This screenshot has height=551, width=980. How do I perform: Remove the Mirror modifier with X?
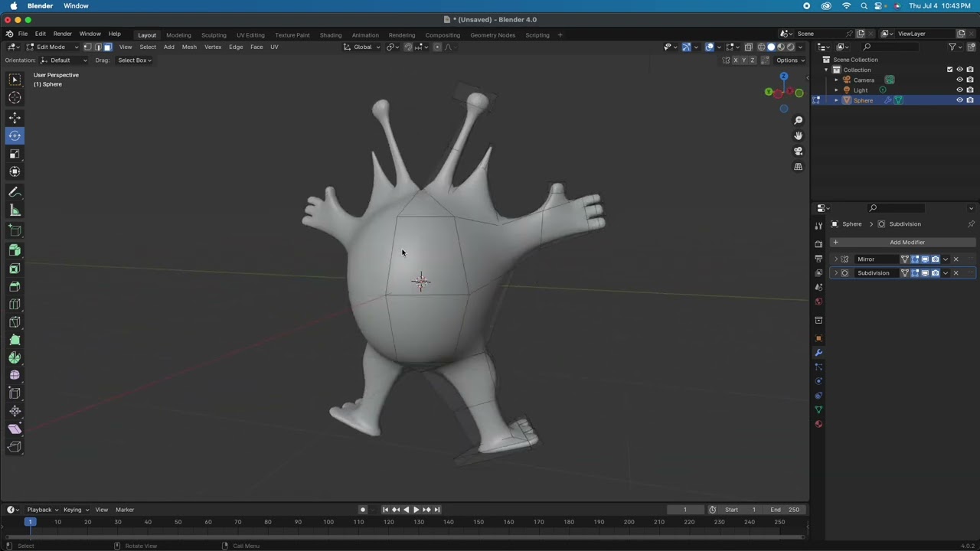point(955,259)
